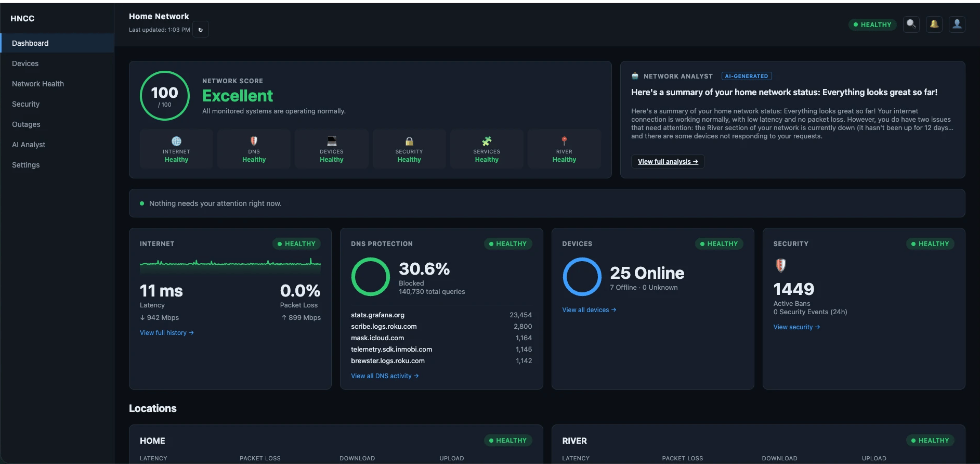Click mask.icloud.com DNS entry
Viewport: 980px width, 464px height.
click(x=441, y=338)
